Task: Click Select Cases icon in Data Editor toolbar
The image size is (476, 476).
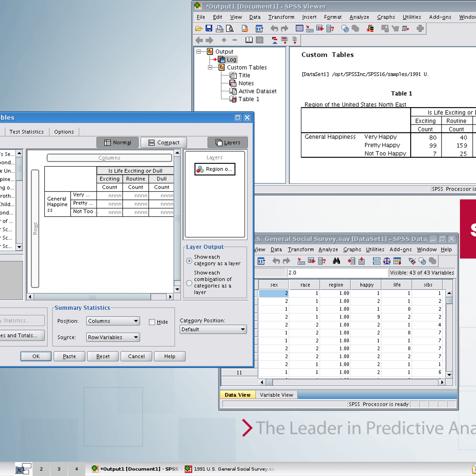Action: 397,261
